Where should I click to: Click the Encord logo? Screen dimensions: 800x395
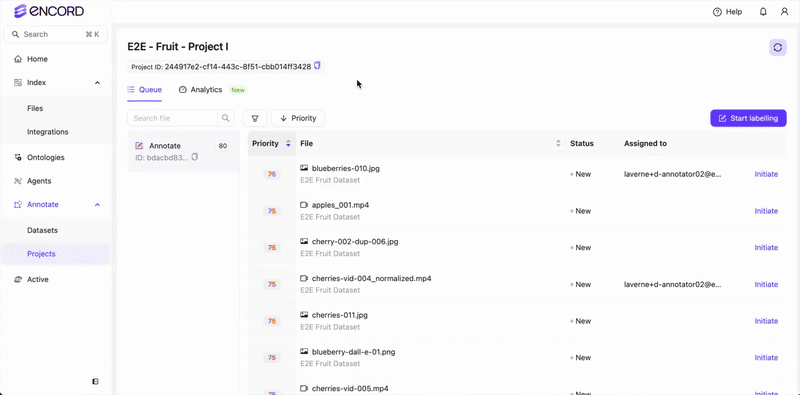click(49, 11)
